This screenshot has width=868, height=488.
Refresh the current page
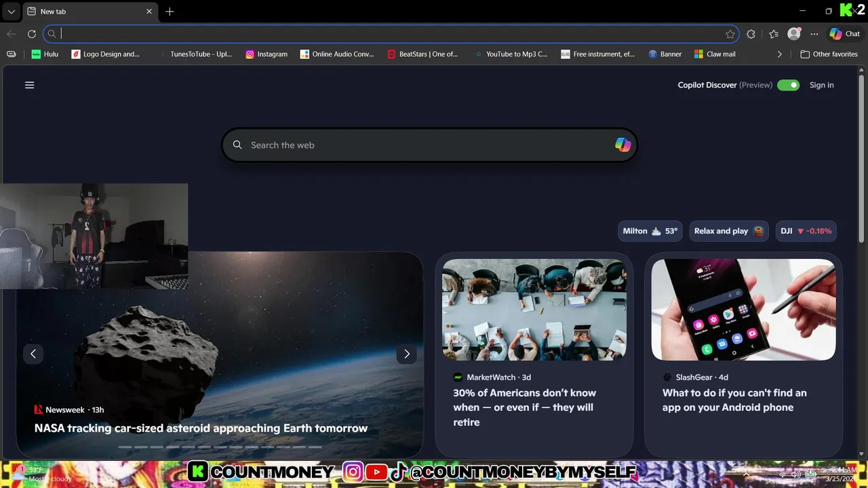point(31,34)
